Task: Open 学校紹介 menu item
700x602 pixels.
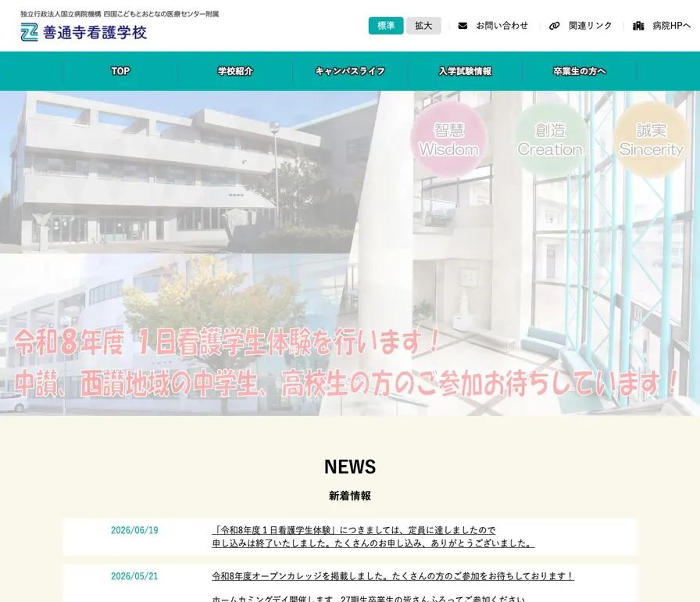Action: pos(235,71)
